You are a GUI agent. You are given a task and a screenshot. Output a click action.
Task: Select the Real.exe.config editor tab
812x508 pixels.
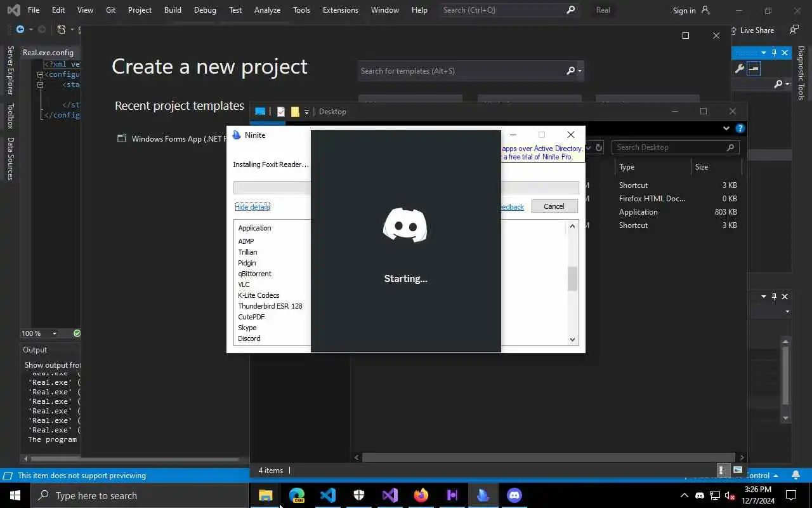(x=48, y=53)
